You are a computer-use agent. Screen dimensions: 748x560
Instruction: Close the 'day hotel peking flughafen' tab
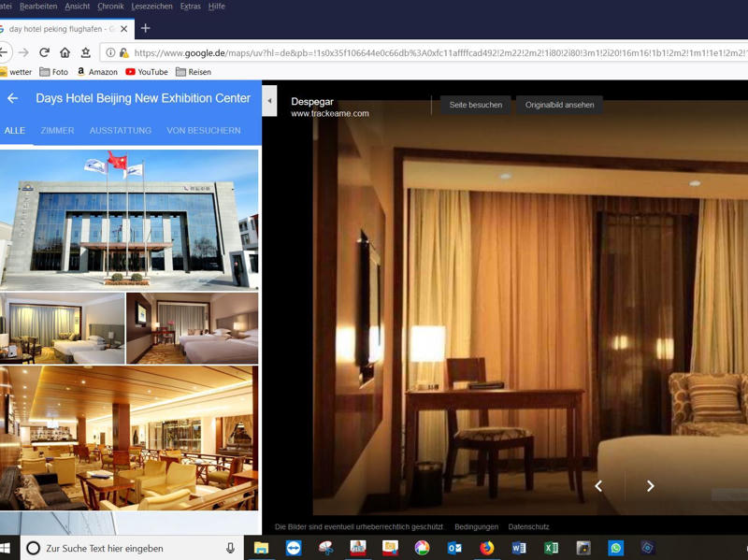pyautogui.click(x=124, y=29)
